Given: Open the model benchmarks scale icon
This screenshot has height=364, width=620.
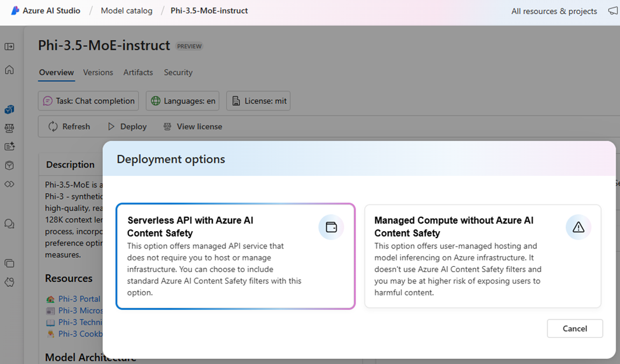Looking at the screenshot, I should pyautogui.click(x=10, y=128).
